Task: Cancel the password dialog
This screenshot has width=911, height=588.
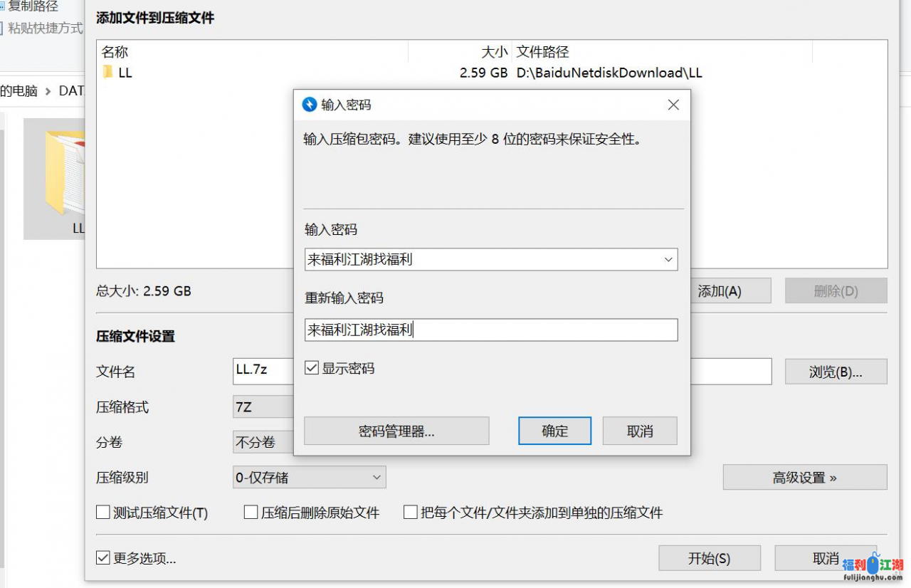Action: pos(639,431)
